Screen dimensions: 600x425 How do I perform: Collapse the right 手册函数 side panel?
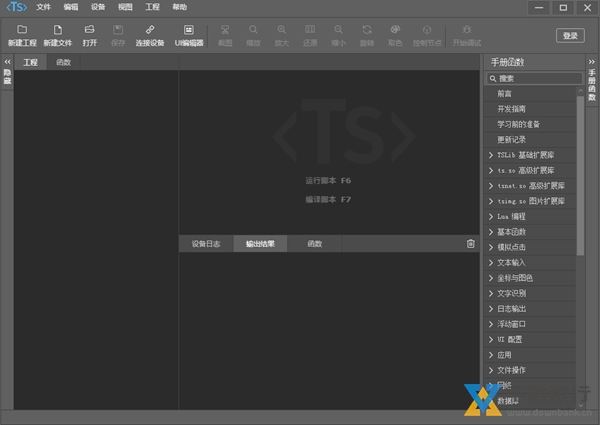tap(592, 62)
